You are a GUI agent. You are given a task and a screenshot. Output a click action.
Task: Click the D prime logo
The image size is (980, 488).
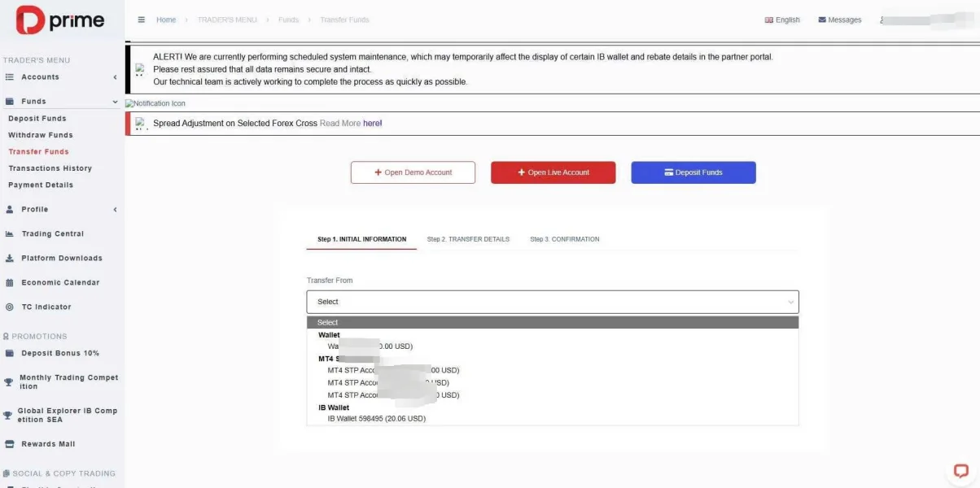61,21
